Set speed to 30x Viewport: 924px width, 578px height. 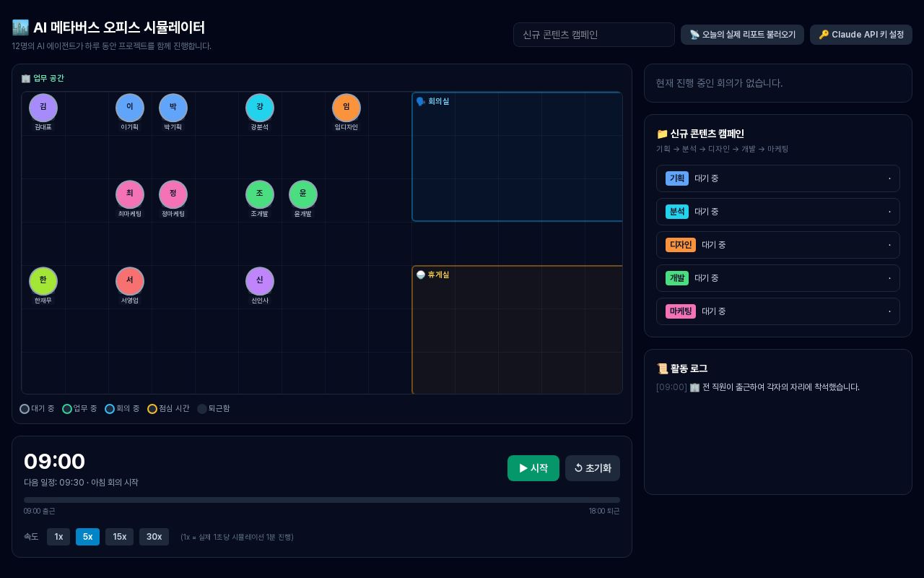(x=154, y=537)
